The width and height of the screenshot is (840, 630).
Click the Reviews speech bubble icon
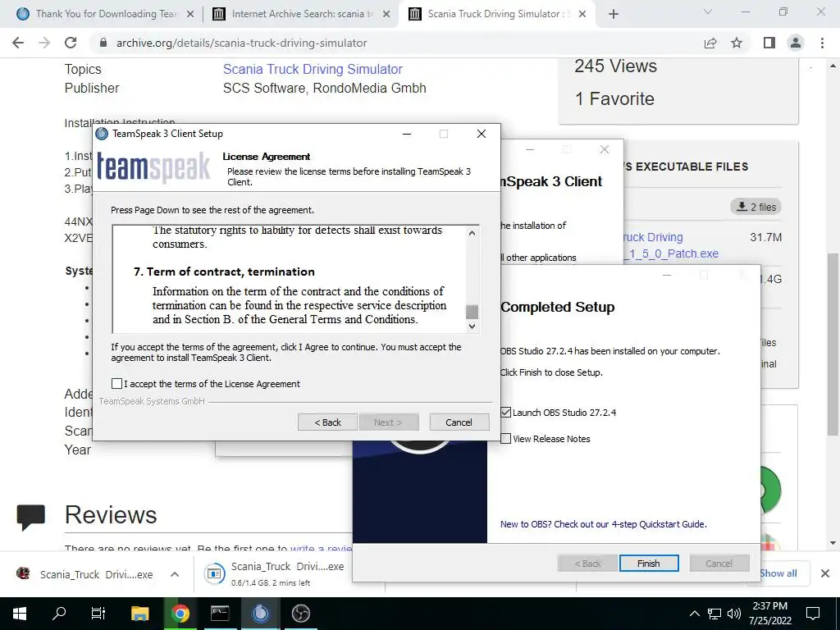[x=31, y=517]
